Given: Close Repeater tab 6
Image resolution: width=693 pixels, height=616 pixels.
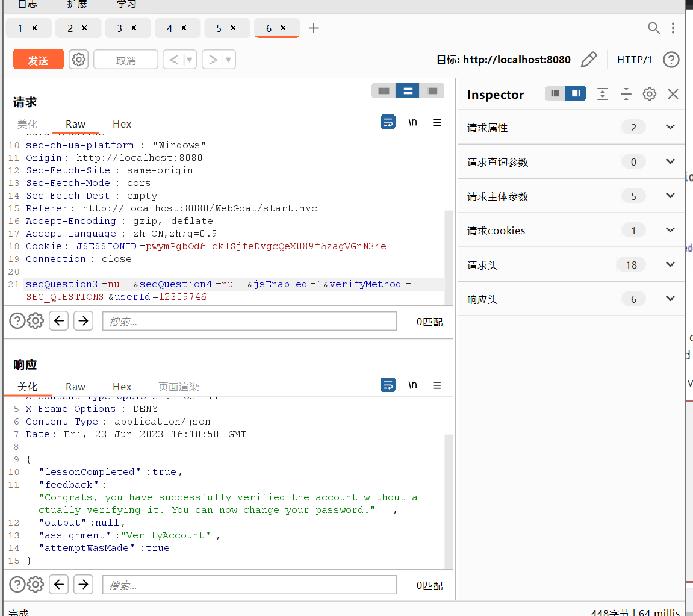Looking at the screenshot, I should click(283, 28).
